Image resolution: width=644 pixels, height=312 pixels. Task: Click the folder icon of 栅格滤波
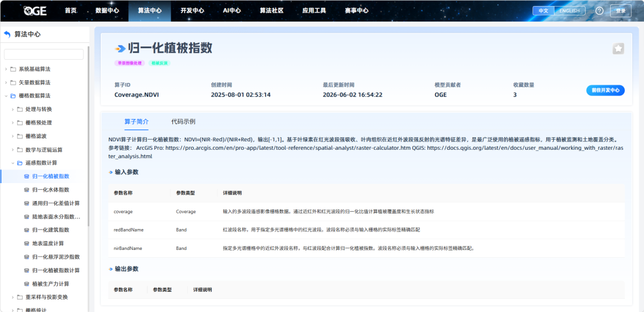(x=20, y=136)
